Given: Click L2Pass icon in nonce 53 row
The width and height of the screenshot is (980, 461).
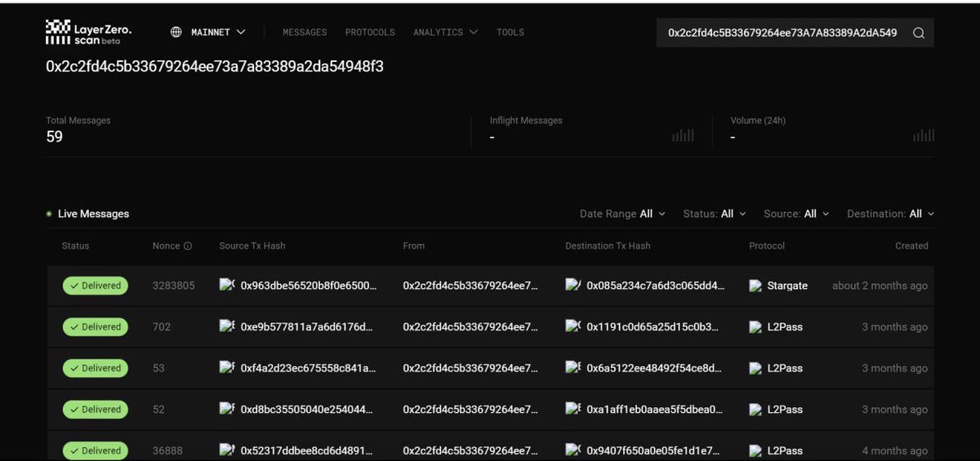Looking at the screenshot, I should point(755,368).
